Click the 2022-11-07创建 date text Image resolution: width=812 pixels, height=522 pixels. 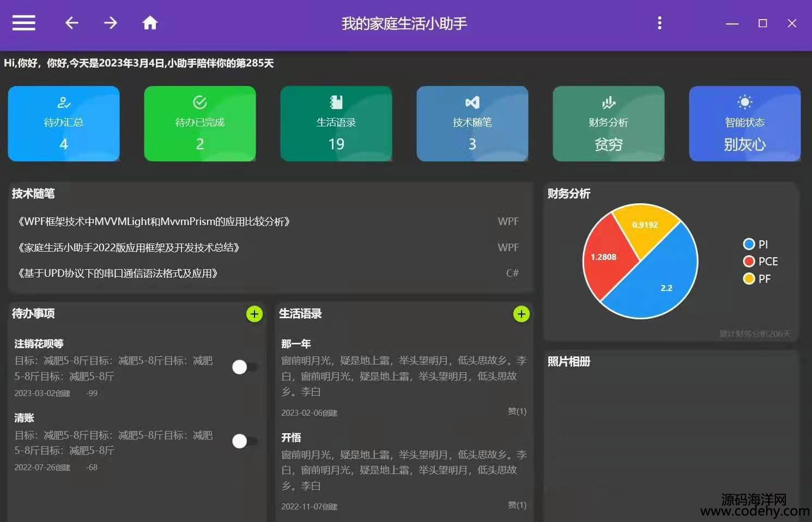pyautogui.click(x=309, y=507)
